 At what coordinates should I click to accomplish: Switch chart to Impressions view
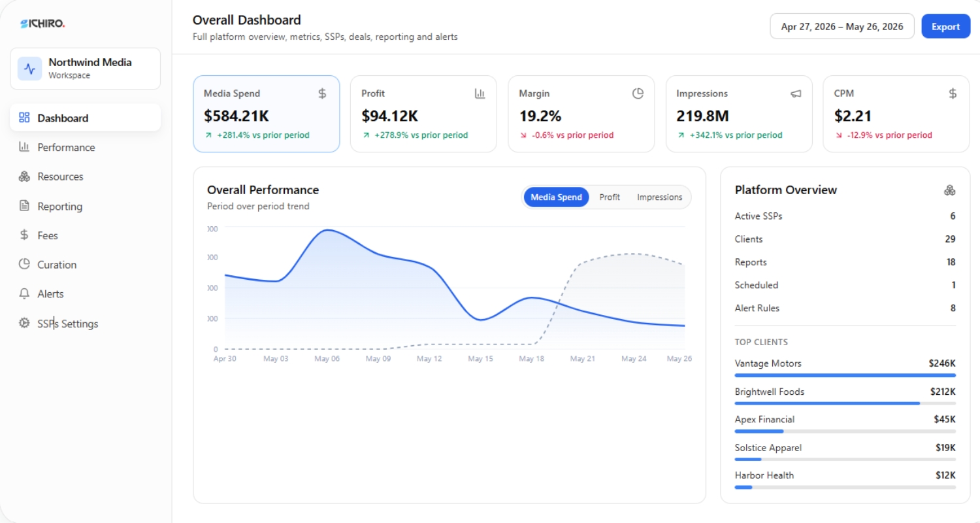point(659,197)
